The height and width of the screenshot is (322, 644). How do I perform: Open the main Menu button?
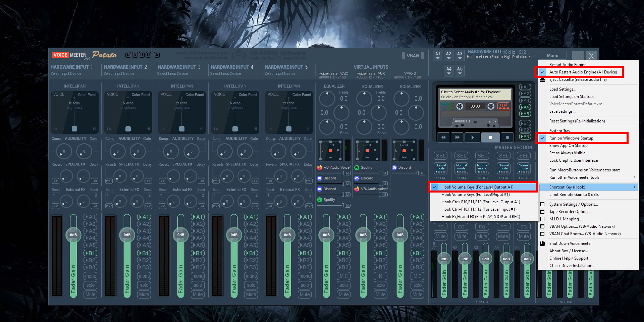coord(552,56)
